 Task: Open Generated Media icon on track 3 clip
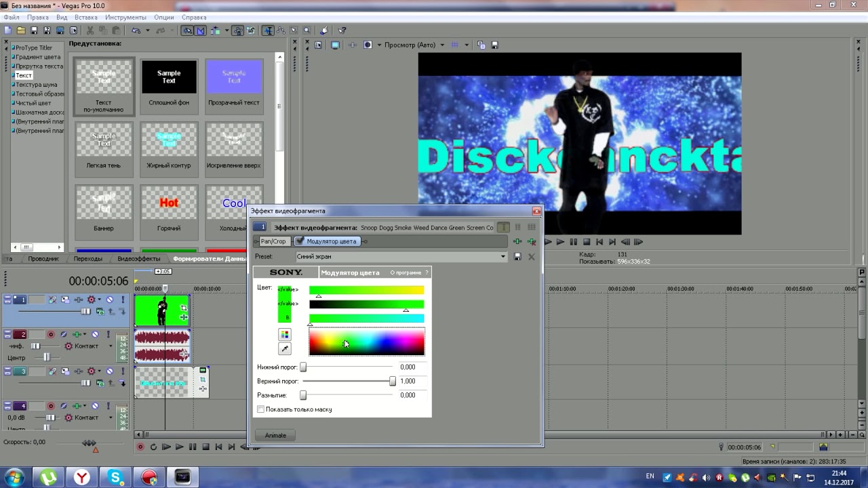click(x=203, y=370)
